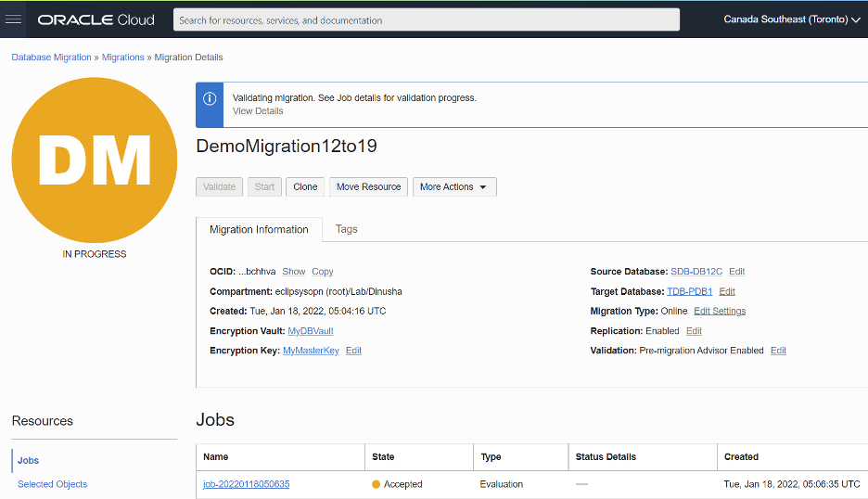
Task: Open the MyDBVault encryption vault link
Action: [x=311, y=331]
